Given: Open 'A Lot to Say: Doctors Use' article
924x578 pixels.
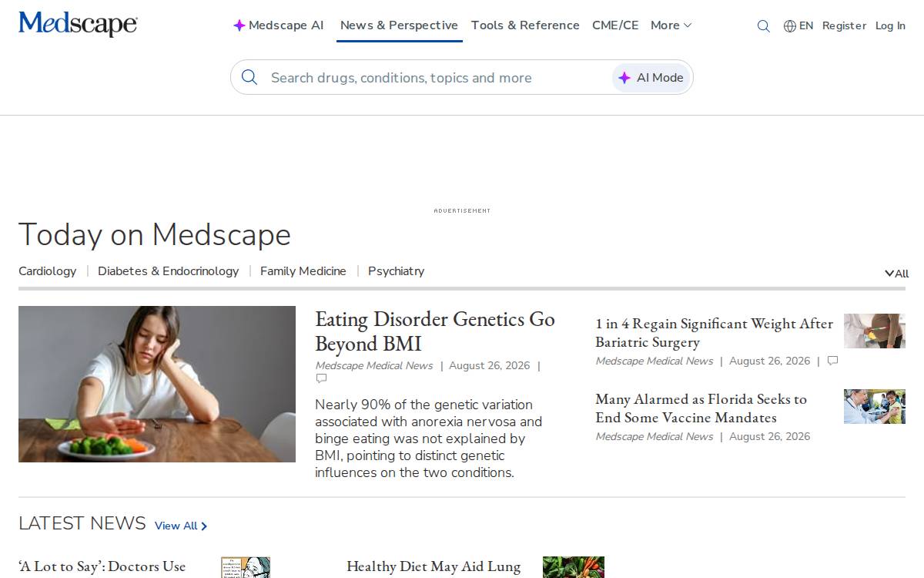Looking at the screenshot, I should tap(102, 566).
